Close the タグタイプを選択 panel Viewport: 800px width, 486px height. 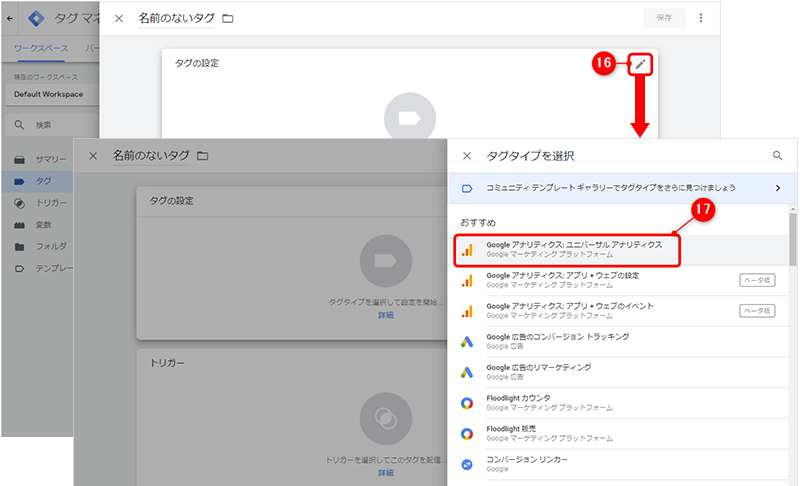click(467, 156)
